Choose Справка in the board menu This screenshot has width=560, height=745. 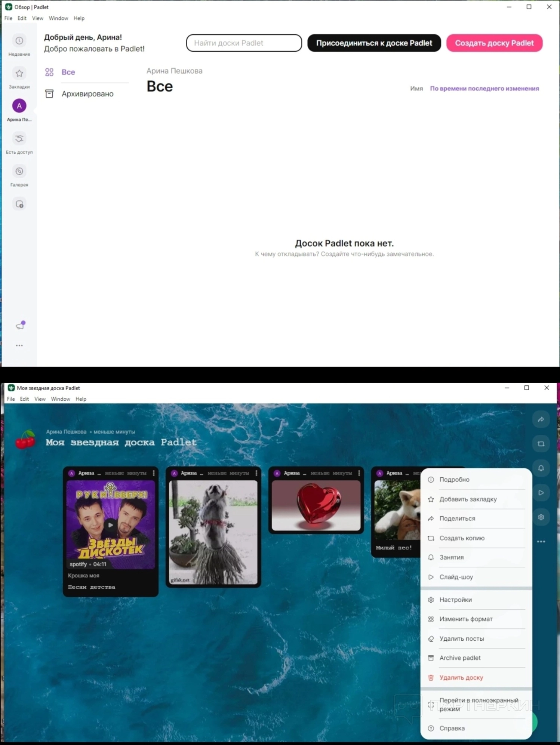click(x=476, y=728)
